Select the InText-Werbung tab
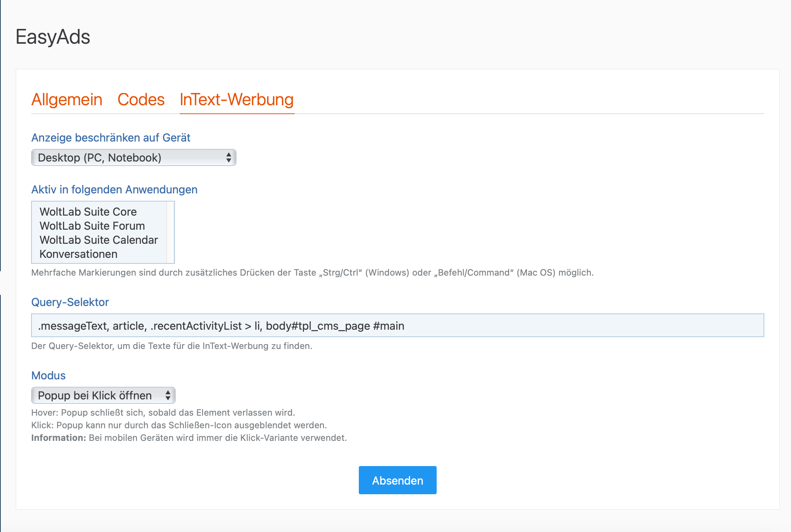The image size is (791, 532). click(236, 100)
